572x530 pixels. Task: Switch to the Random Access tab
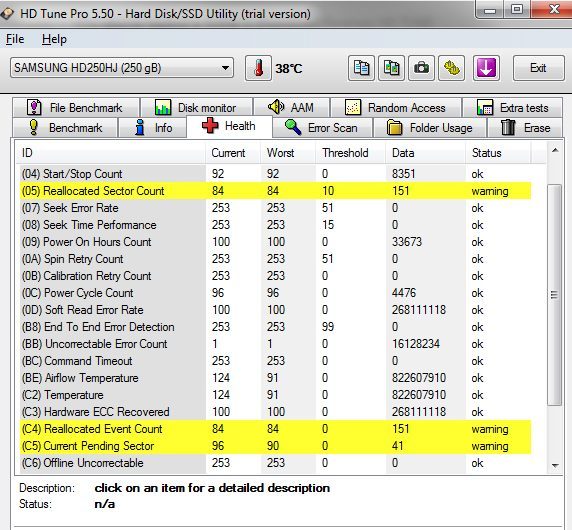tap(396, 108)
